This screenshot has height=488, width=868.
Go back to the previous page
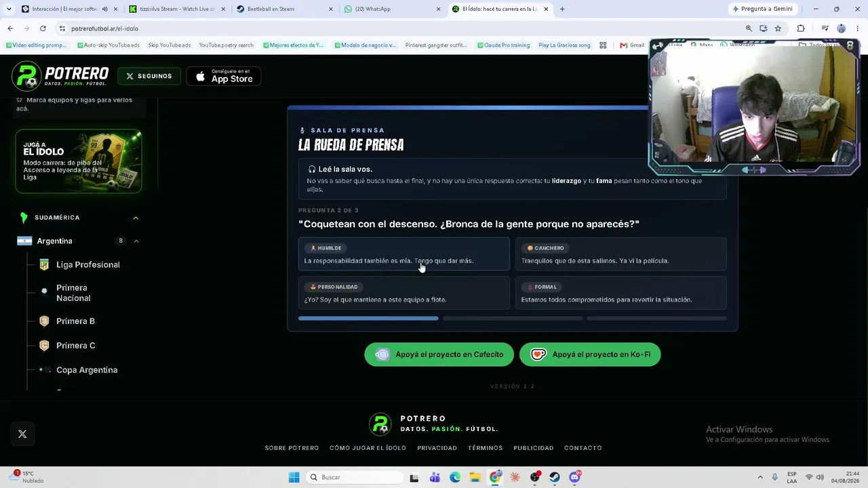click(x=10, y=28)
